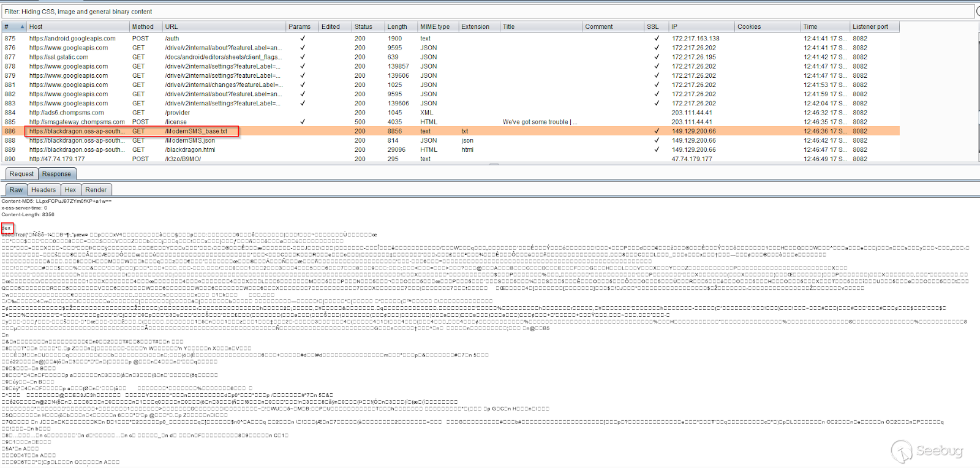Click the Params checkmark on row 875

click(x=303, y=39)
